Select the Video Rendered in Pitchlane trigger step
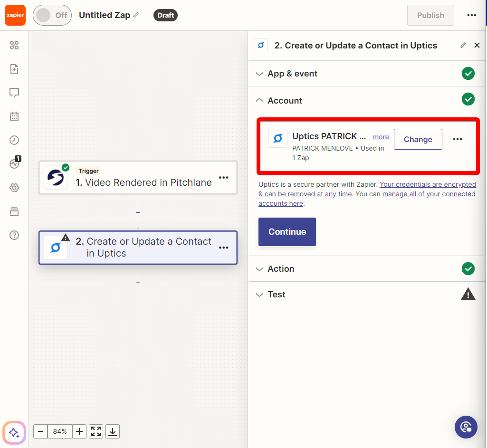The image size is (487, 448). 138,178
